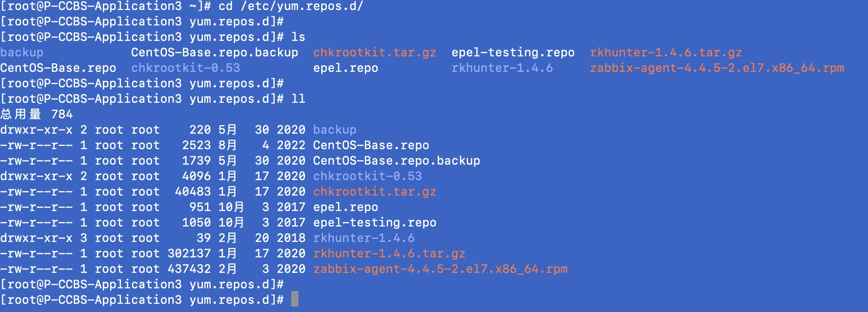Viewport: 868px width, 312px height.
Task: Click the 'ls' command on the prompt line
Action: tap(298, 37)
